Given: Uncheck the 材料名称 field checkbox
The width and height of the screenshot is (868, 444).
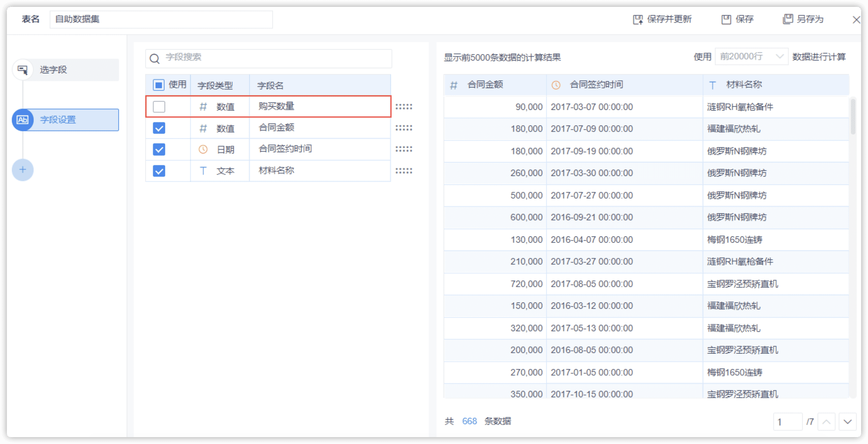Looking at the screenshot, I should click(159, 171).
